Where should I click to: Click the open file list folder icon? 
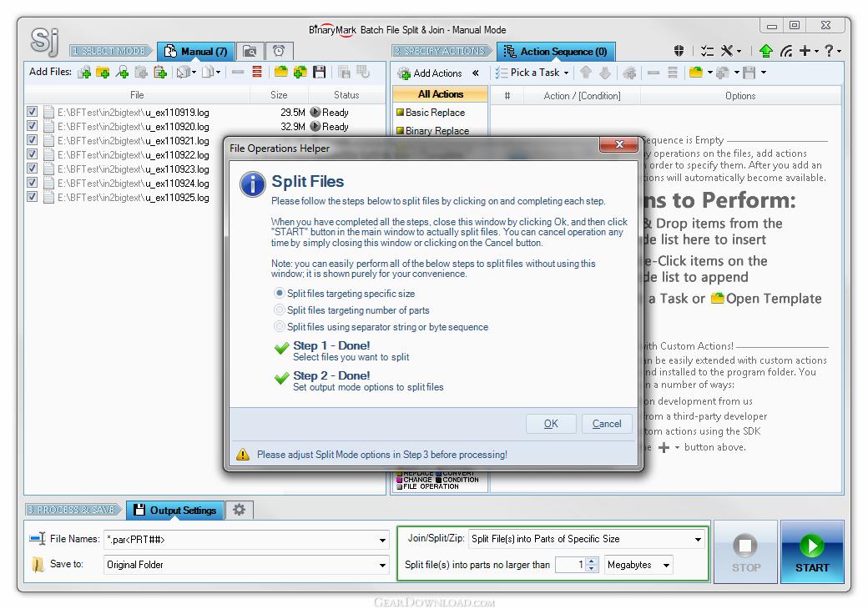pyautogui.click(x=281, y=72)
